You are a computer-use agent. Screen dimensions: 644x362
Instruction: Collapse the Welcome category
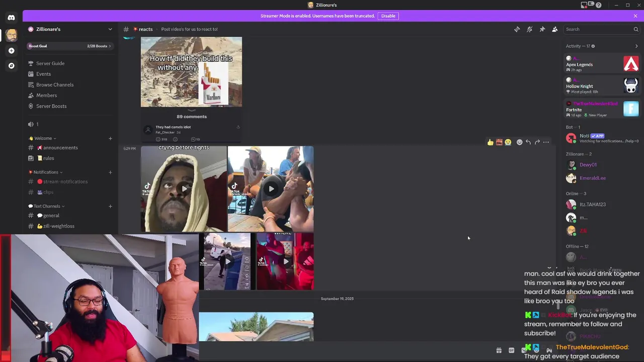point(43,138)
